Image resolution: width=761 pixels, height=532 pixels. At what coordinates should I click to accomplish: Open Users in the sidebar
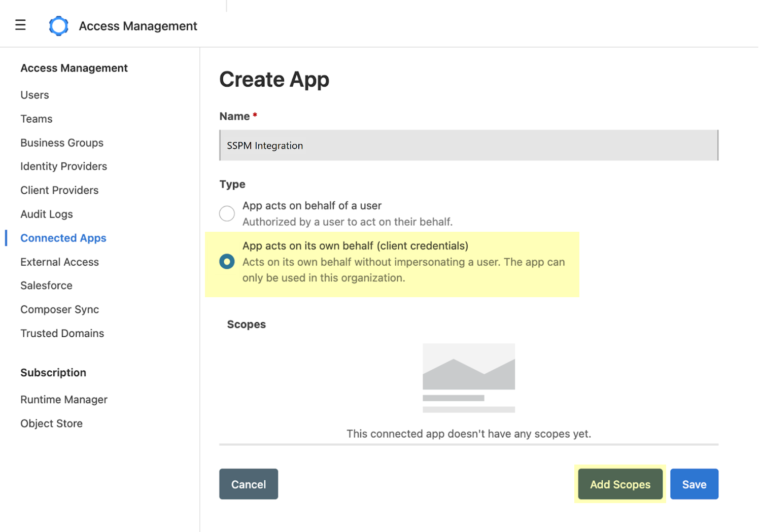[34, 95]
